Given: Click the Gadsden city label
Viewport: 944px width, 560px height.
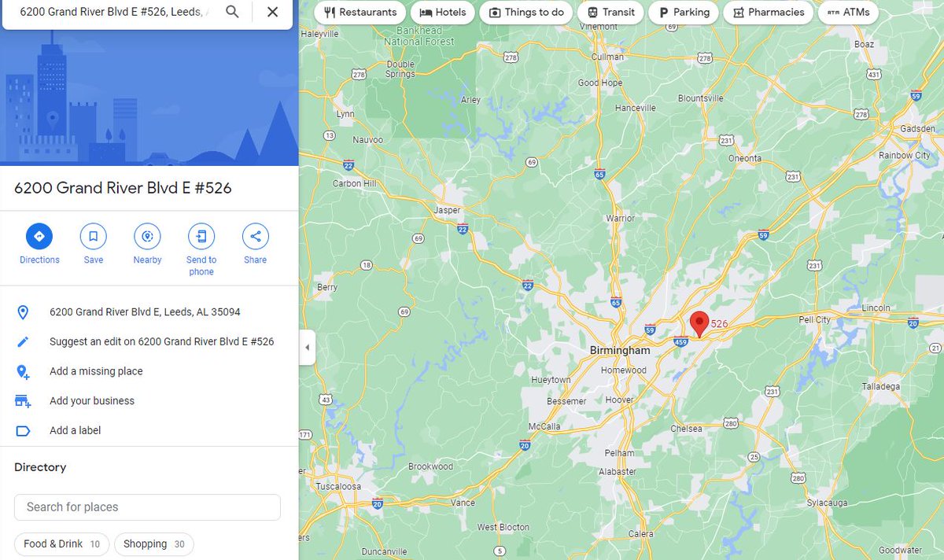Looking at the screenshot, I should 917,128.
